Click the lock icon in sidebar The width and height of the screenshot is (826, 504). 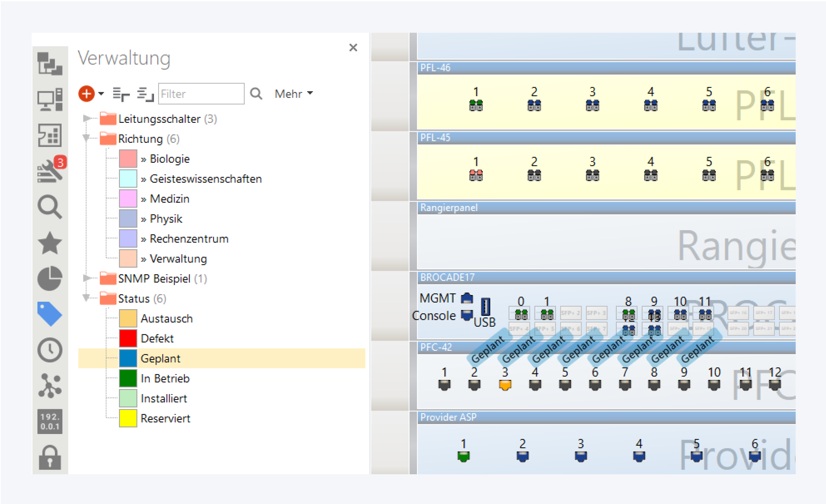point(50,457)
